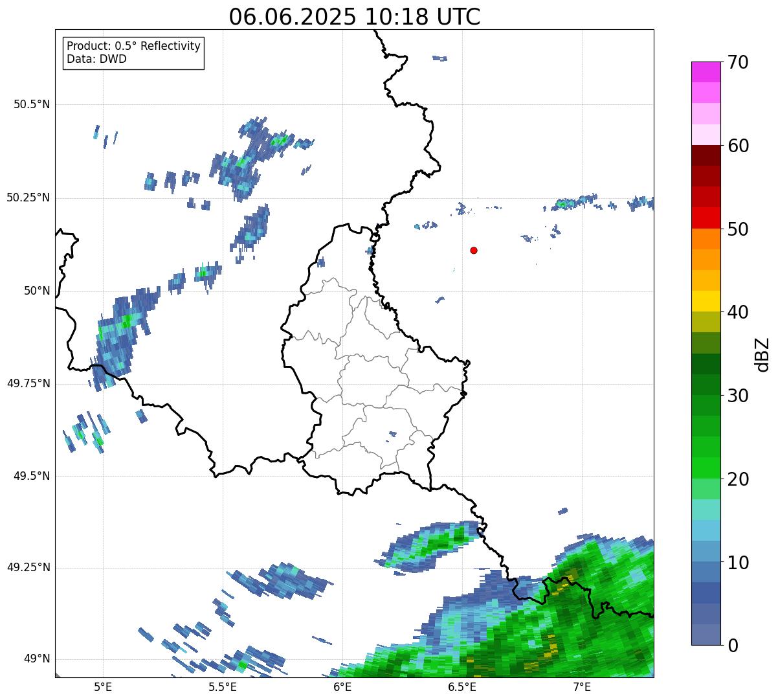Click the title '06.06.2025 10:18 UTC'

(x=355, y=16)
